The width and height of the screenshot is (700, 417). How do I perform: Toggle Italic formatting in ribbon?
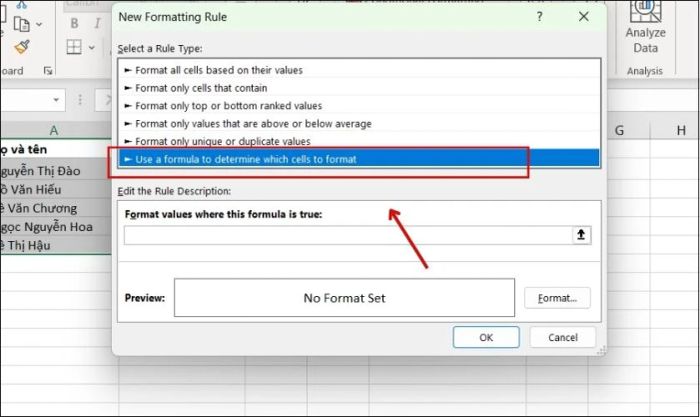[97, 24]
